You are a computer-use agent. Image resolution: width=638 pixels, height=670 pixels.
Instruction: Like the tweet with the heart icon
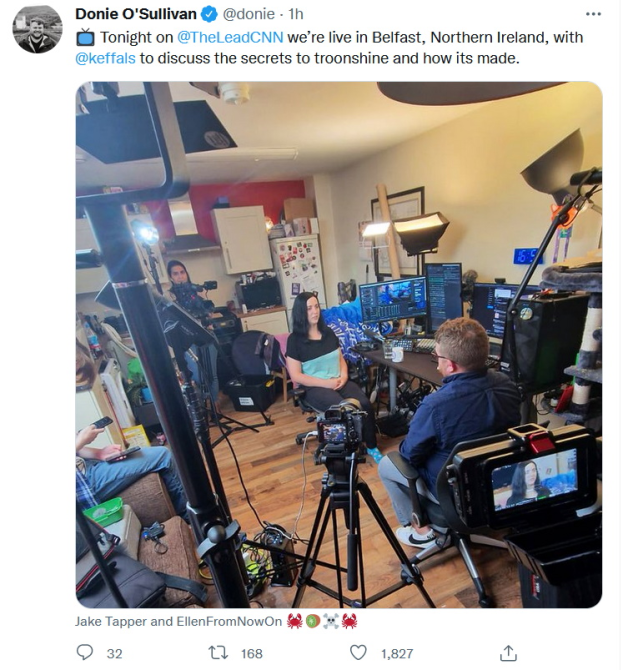pos(358,652)
